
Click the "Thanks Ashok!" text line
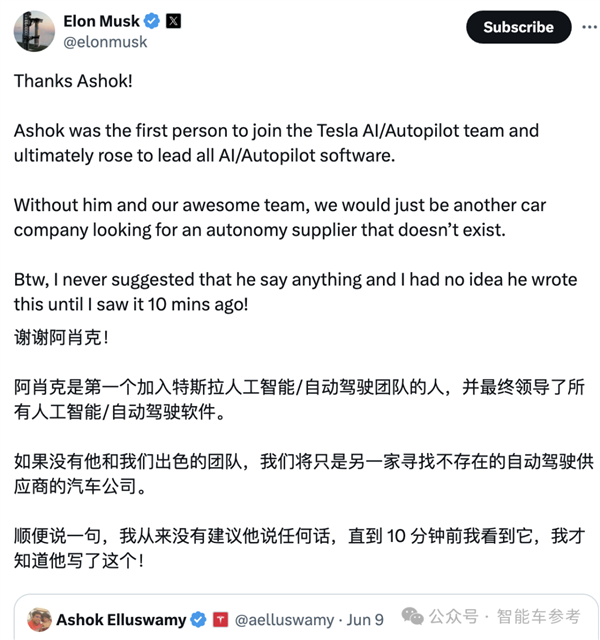73,81
